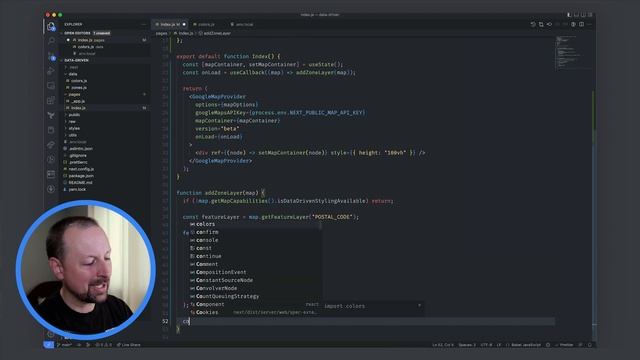Toggle bottom panel layout icon in title bar
This screenshot has height=360, width=640.
coord(576,15)
